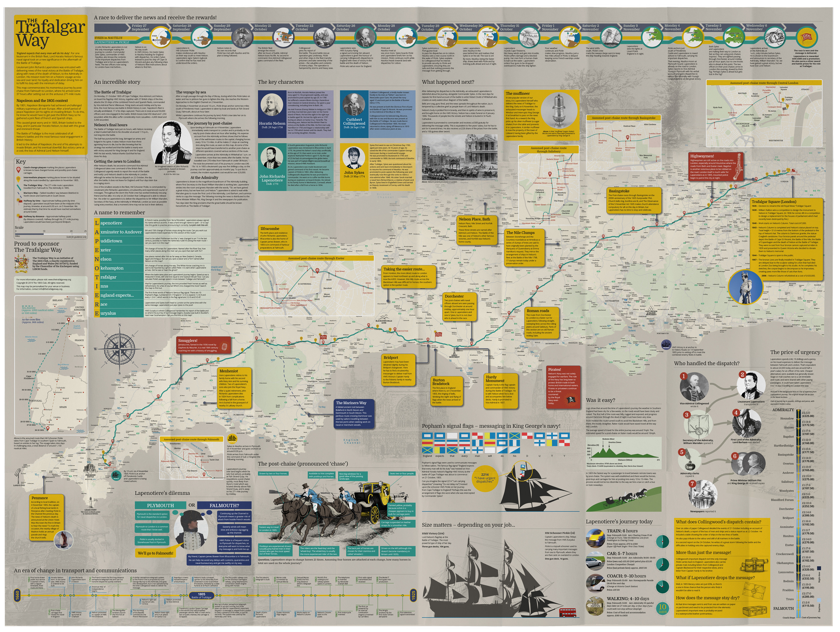Click the Highwaymen! red callout
The height and width of the screenshot is (632, 840).
pyautogui.click(x=716, y=166)
